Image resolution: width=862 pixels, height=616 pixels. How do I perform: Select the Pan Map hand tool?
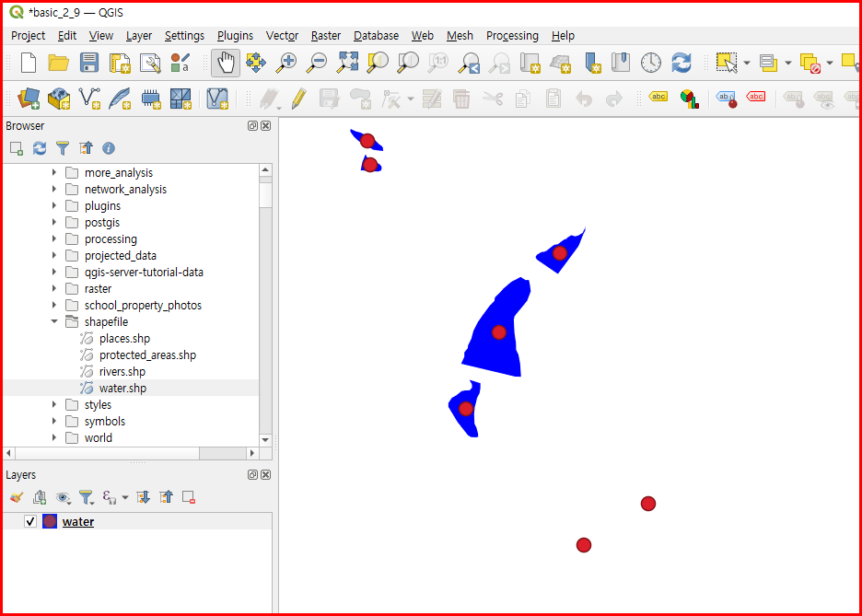(x=226, y=63)
